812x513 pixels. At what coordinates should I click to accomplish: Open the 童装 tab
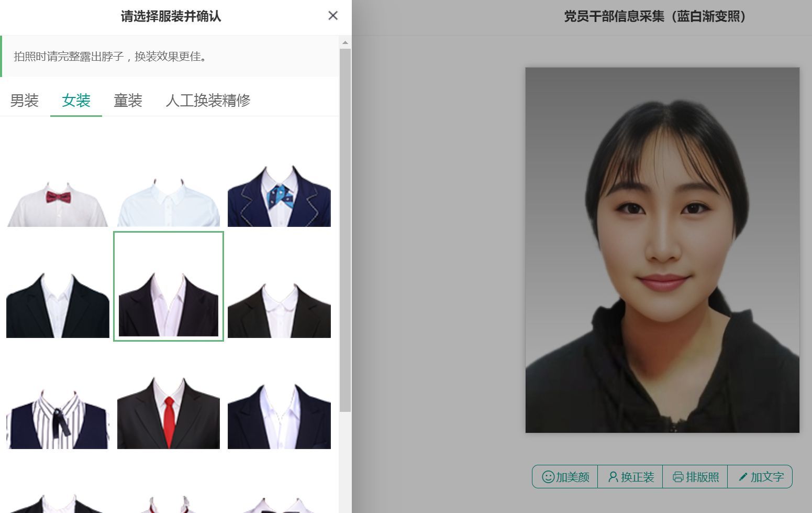pyautogui.click(x=128, y=100)
